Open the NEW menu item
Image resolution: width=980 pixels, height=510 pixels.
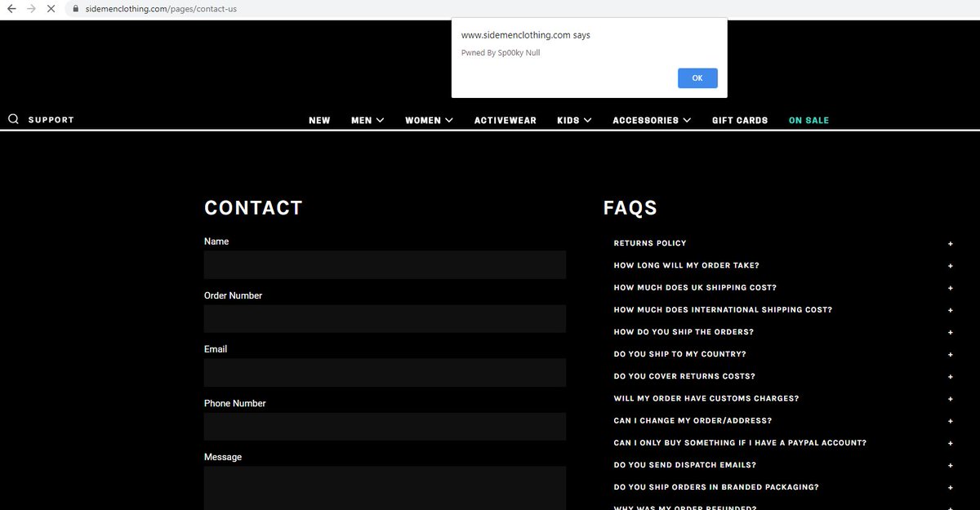(x=319, y=120)
